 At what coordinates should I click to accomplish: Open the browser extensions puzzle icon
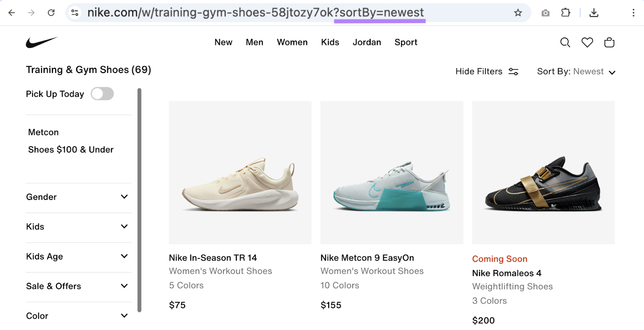click(x=566, y=12)
